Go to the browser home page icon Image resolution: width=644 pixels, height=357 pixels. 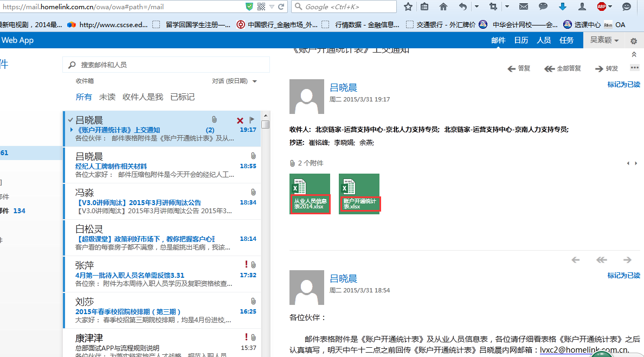[x=443, y=7]
